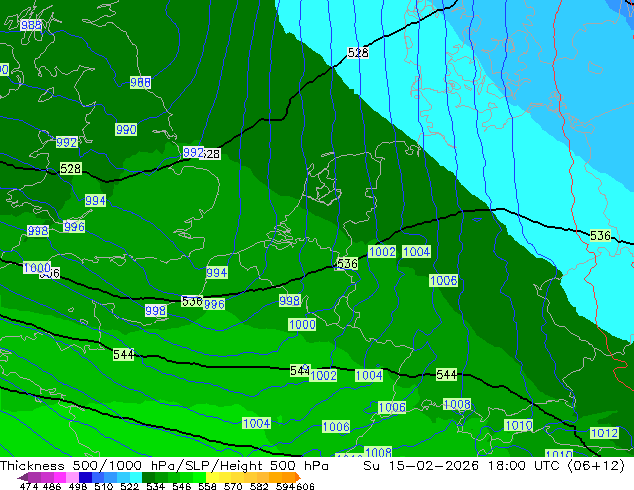Click the 994 label directly above 996 label near 536
This screenshot has width=634, height=490.
click(x=217, y=272)
